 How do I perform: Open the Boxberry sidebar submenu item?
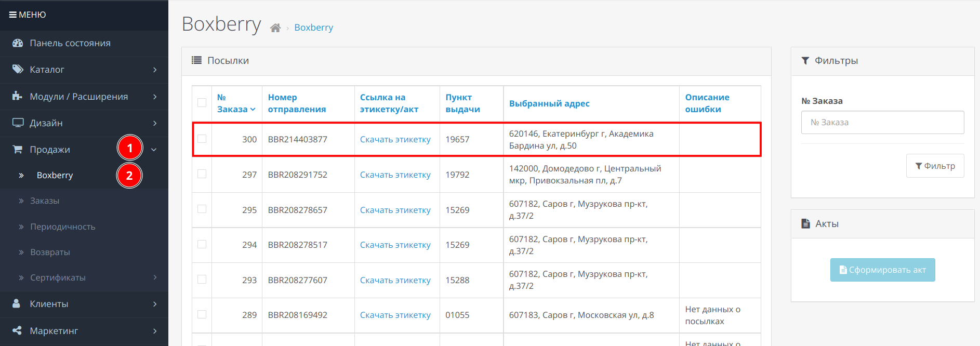(55, 175)
